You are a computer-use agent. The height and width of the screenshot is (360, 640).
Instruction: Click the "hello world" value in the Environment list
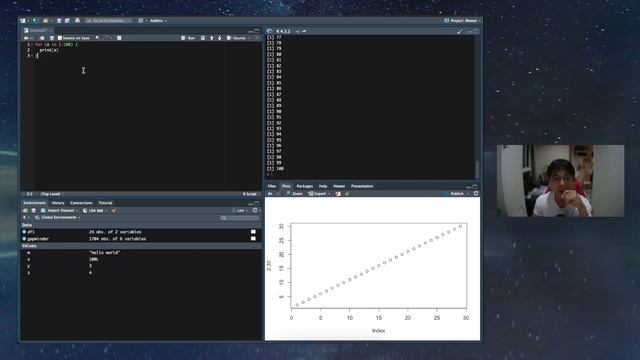click(104, 253)
